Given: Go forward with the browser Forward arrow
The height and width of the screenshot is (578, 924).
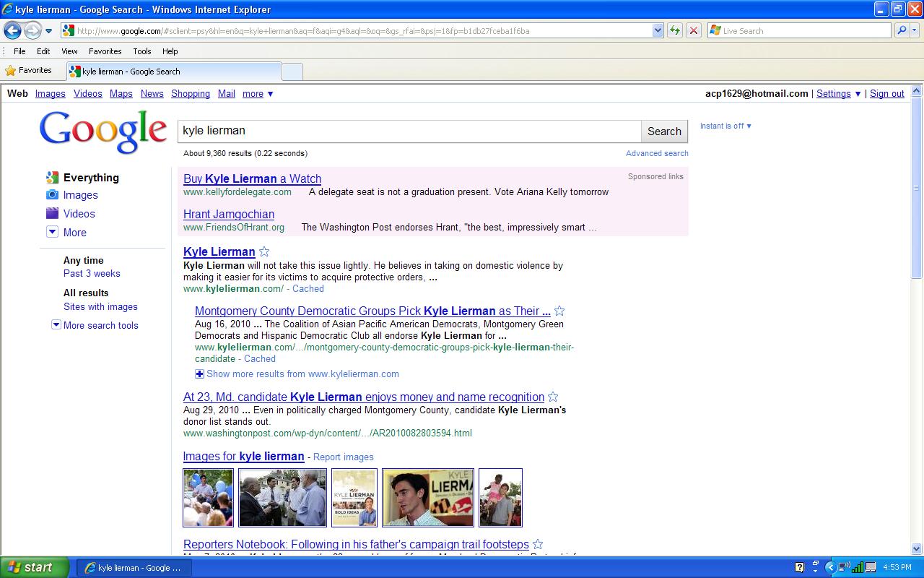Looking at the screenshot, I should pos(32,30).
